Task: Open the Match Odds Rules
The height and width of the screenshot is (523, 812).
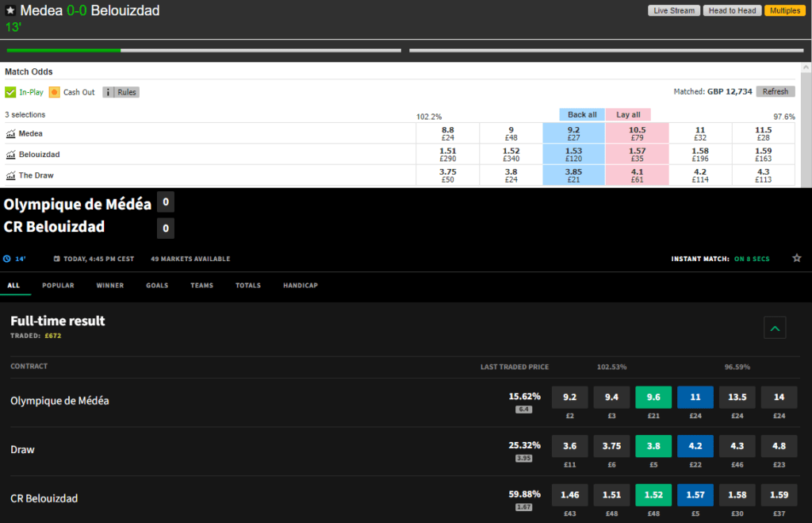Action: (x=126, y=92)
